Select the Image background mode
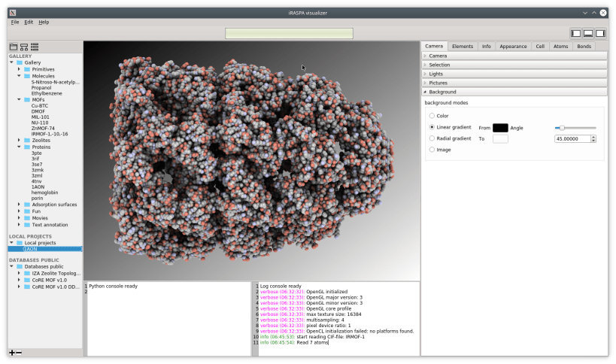The width and height of the screenshot is (616, 364). tap(432, 150)
